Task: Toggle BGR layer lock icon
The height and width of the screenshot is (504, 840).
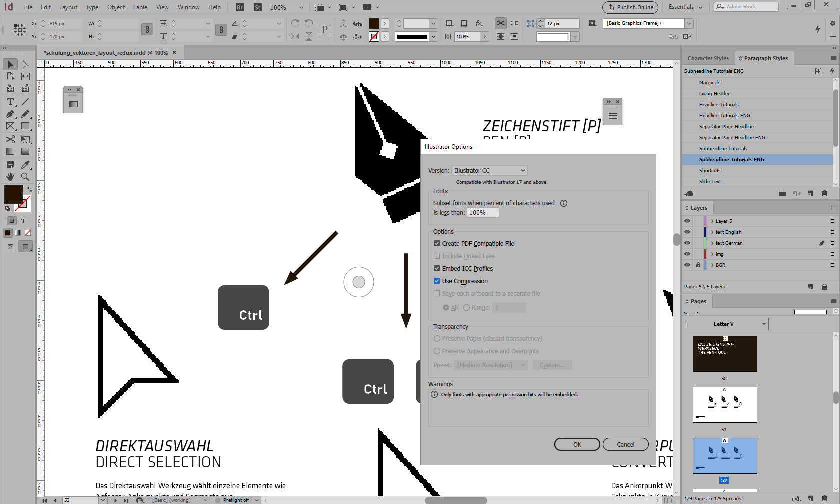Action: tap(698, 265)
